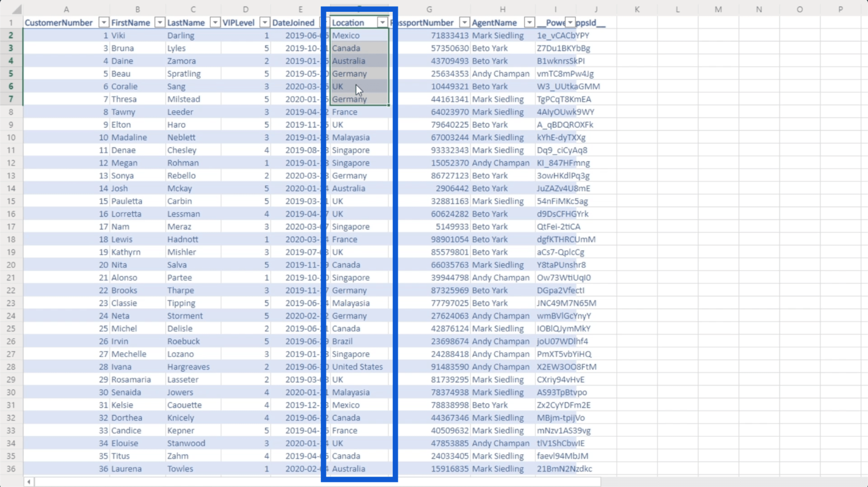868x487 pixels.
Task: Select row 29 header
Action: coord(11,379)
